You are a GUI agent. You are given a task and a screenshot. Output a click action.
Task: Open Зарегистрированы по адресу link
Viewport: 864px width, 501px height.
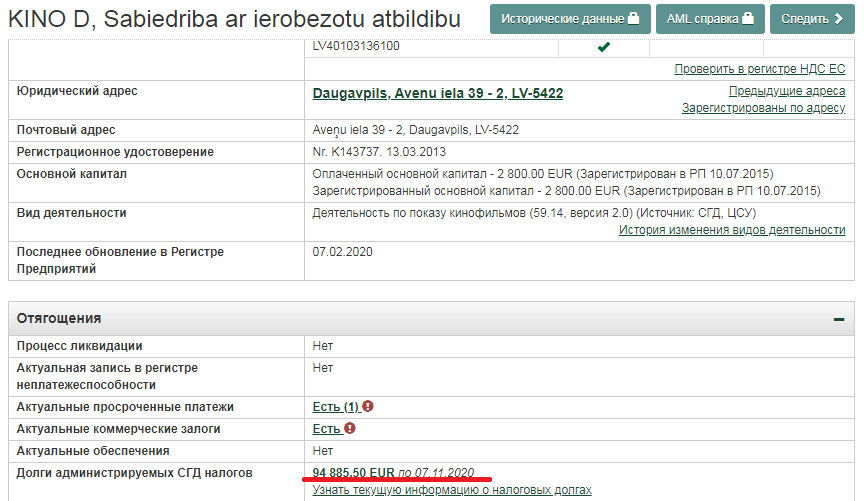[763, 108]
